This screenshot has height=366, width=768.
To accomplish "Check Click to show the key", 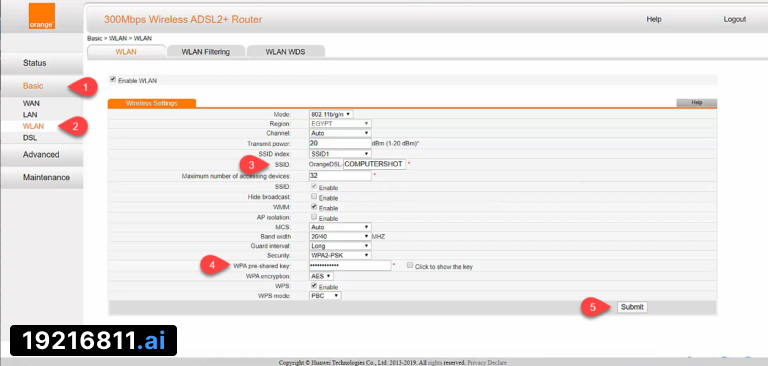I will click(x=409, y=265).
